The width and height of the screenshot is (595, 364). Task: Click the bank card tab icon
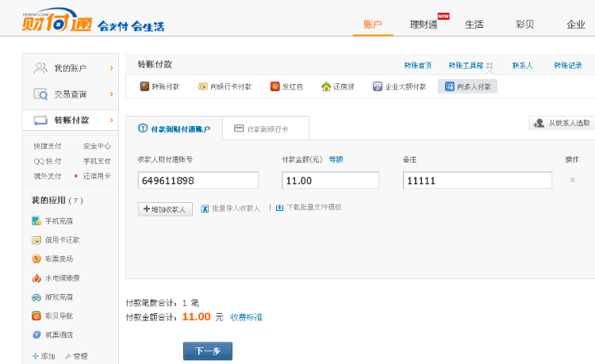pos(239,128)
